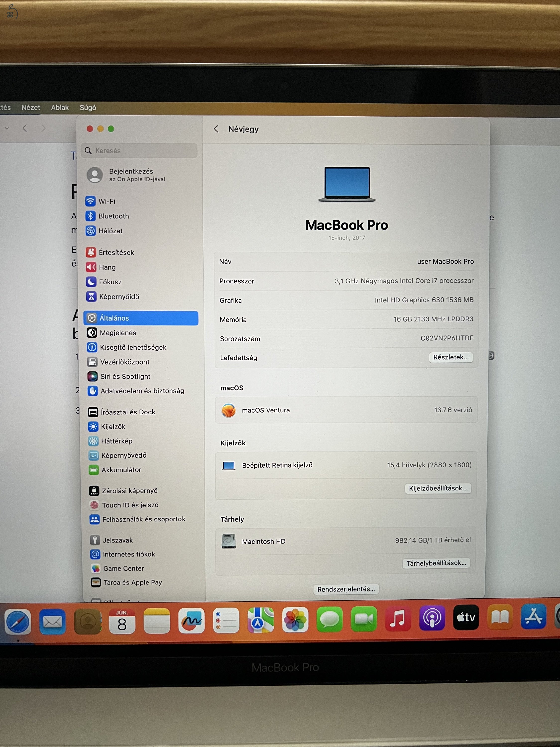Click Részletek button for Lefedettség
Screen dimensions: 560x747
click(451, 357)
